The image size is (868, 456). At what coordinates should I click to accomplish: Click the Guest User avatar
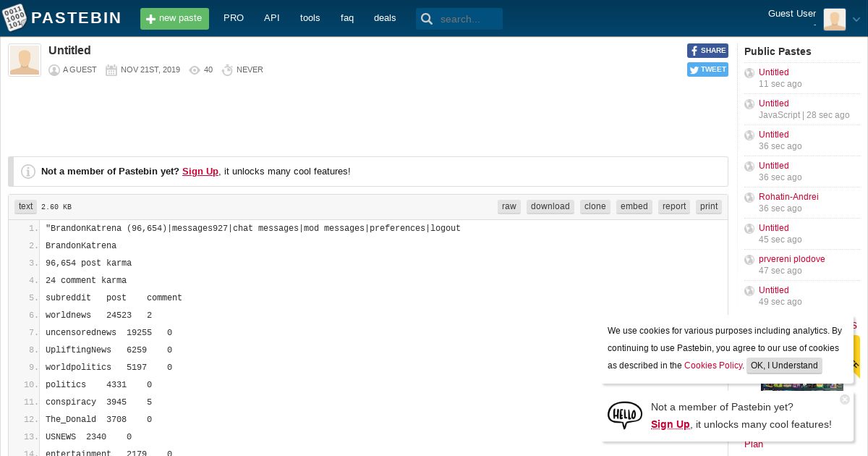(835, 20)
